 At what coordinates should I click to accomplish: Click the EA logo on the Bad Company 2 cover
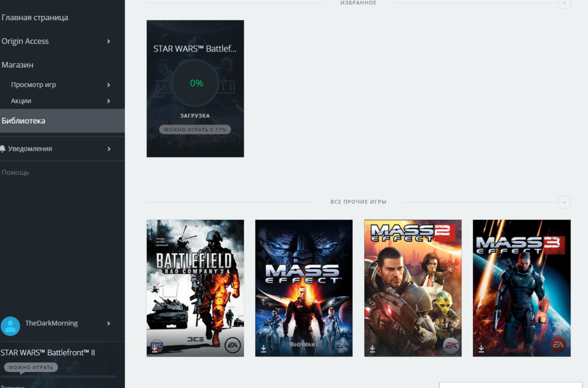(232, 345)
